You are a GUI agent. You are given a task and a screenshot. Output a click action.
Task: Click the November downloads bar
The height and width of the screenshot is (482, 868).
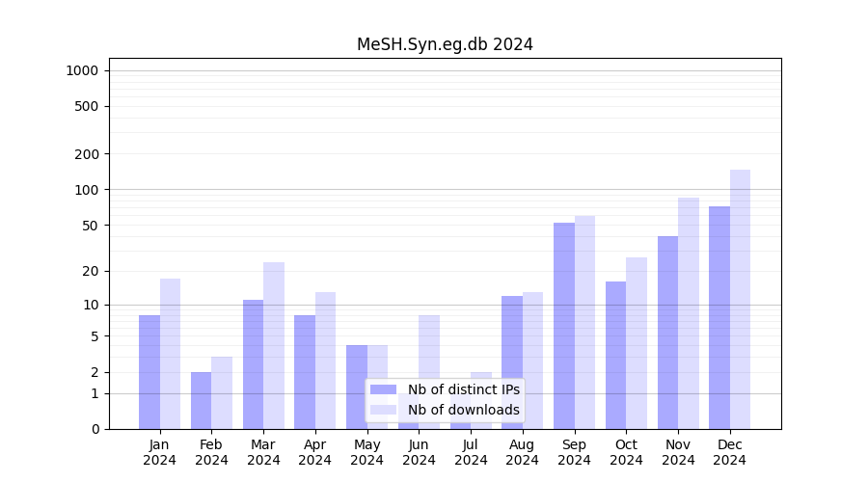point(689,313)
